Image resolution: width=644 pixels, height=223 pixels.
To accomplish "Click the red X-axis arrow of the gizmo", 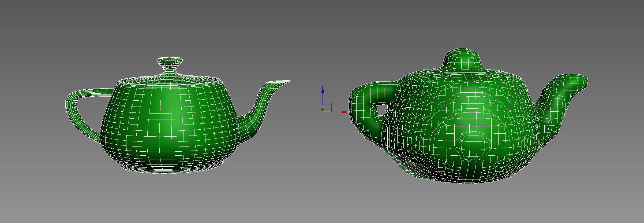I will (345, 112).
